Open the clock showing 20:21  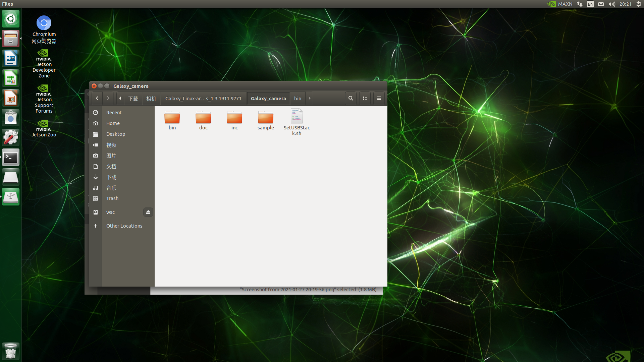(625, 4)
